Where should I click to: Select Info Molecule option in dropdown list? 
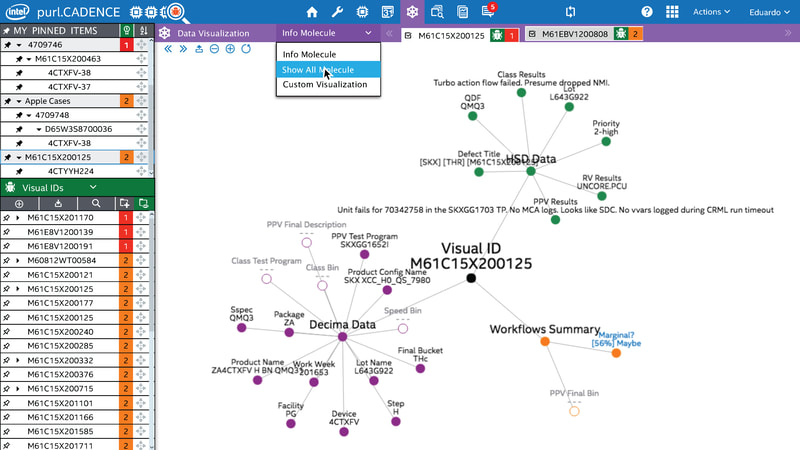[328, 54]
